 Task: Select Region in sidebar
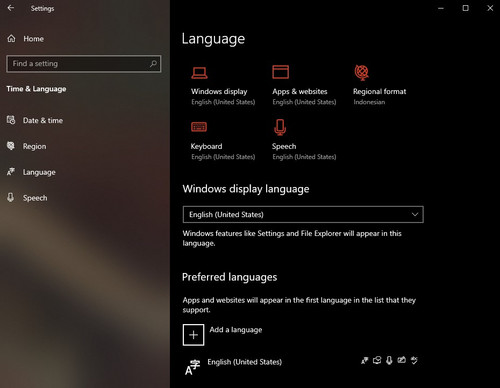pos(34,146)
